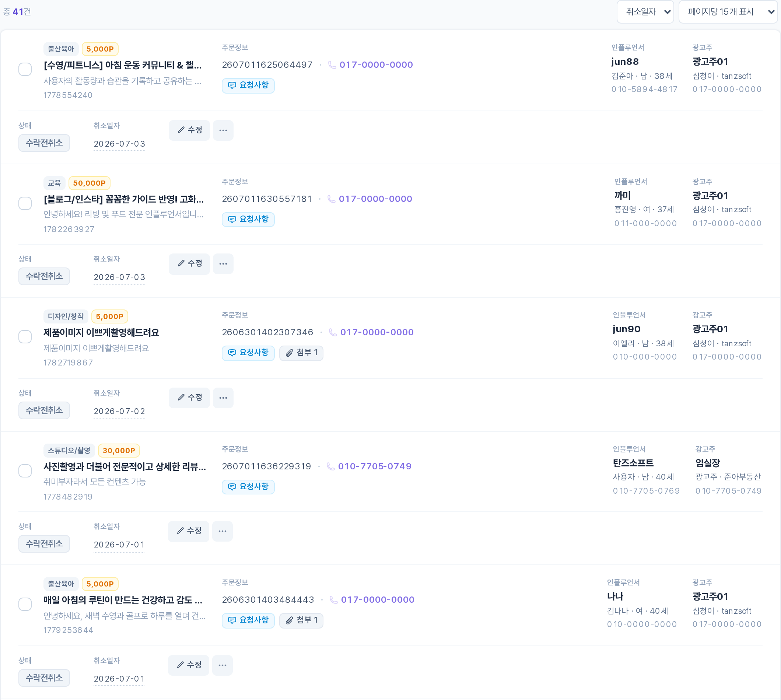
Task: Click the 스튜디오/촬영 category tag
Action: coord(69,450)
